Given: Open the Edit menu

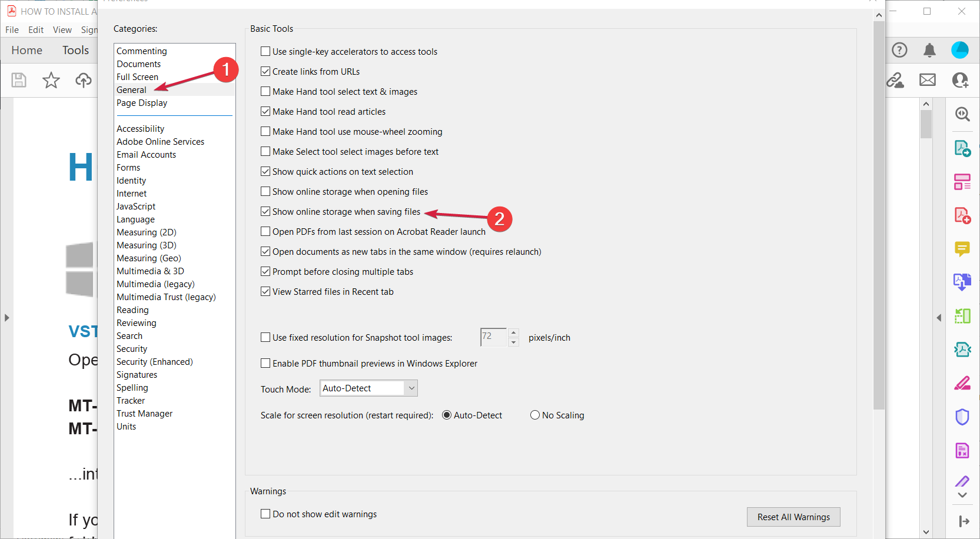Looking at the screenshot, I should (x=36, y=30).
